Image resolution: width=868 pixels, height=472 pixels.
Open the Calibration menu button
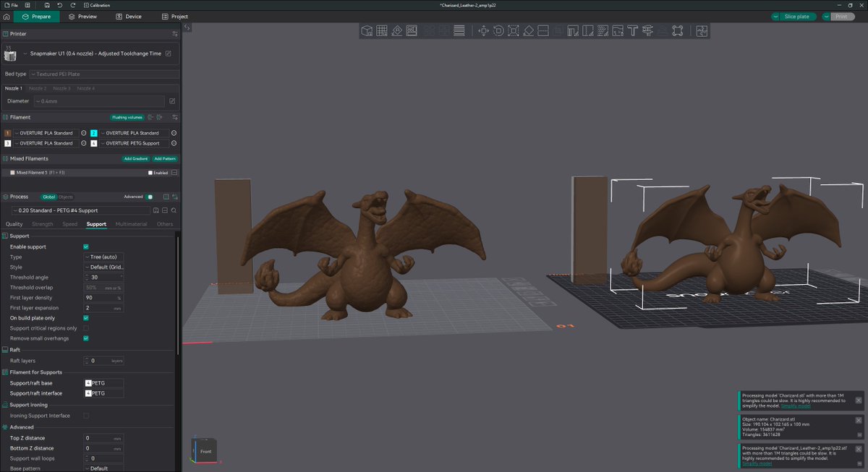coord(98,5)
